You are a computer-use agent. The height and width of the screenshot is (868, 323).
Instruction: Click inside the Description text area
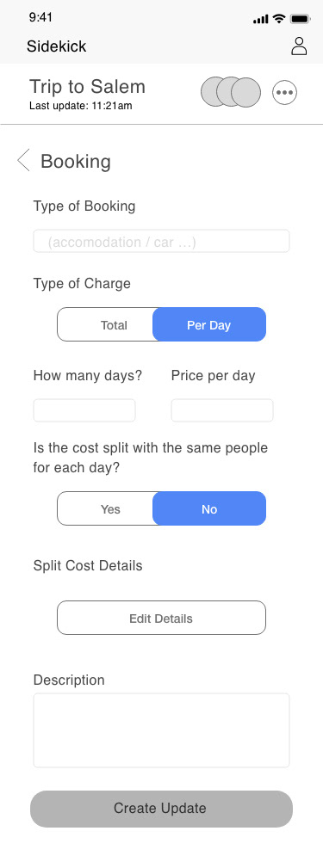(161, 730)
